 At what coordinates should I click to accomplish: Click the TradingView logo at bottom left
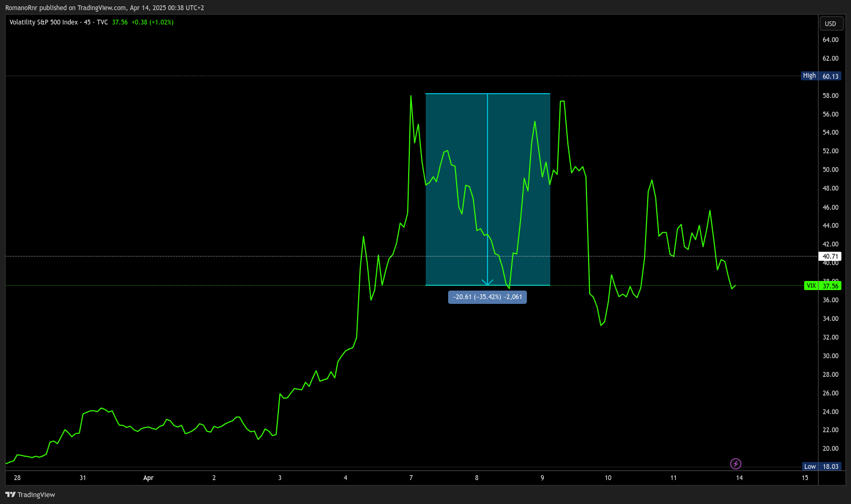(30, 494)
